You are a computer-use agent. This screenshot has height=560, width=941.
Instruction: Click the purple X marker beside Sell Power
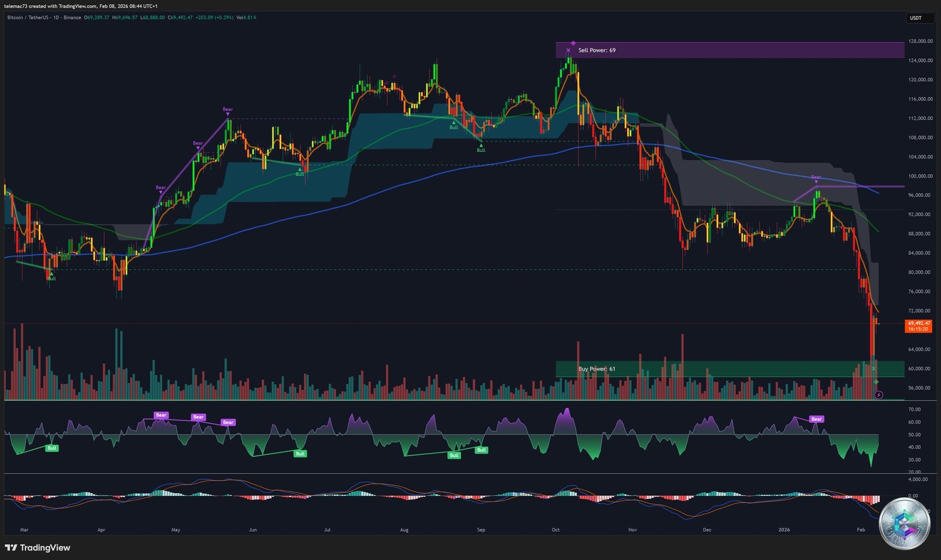(568, 51)
